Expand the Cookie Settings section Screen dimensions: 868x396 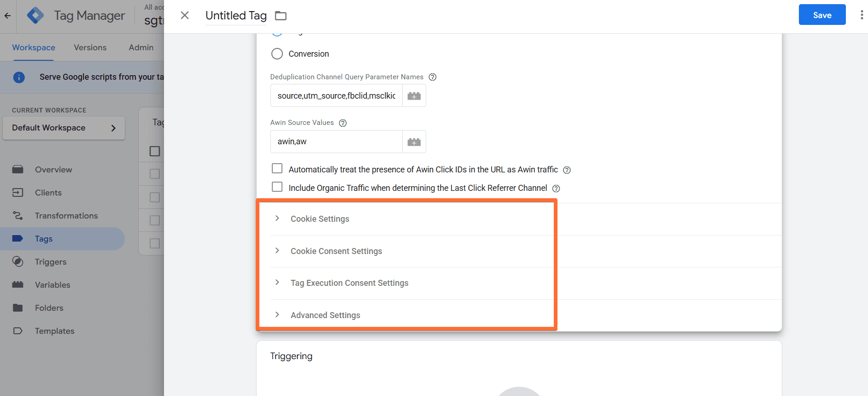320,219
